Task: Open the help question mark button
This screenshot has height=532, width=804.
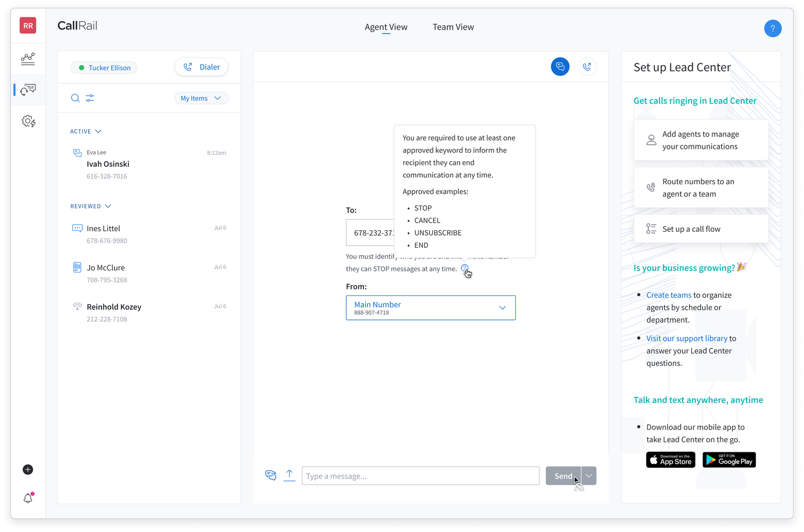Action: 773,28
